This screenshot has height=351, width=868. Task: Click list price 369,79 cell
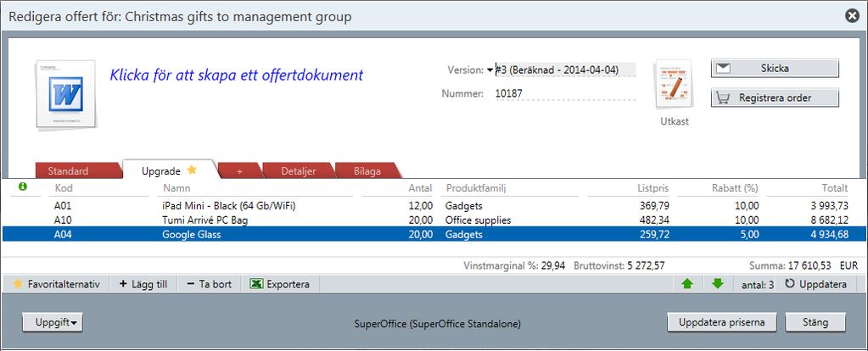point(653,206)
